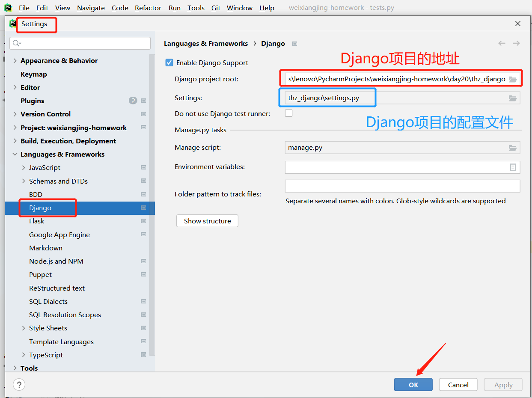Select Keymap in the settings tree

[34, 74]
